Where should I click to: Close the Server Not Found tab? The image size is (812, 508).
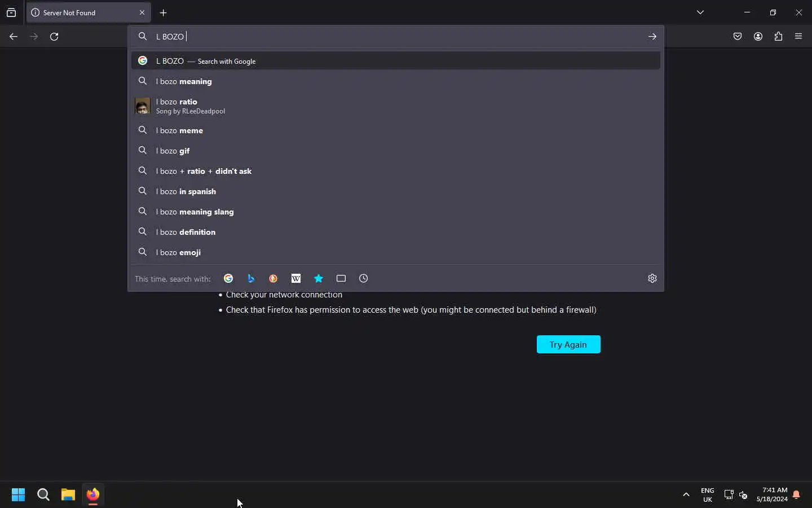(x=142, y=12)
